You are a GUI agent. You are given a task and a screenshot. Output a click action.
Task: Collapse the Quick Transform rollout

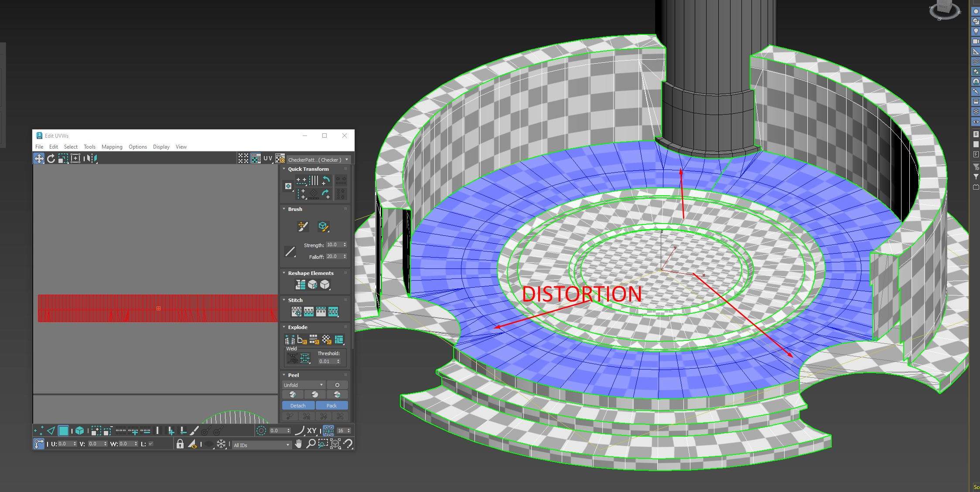click(x=284, y=169)
